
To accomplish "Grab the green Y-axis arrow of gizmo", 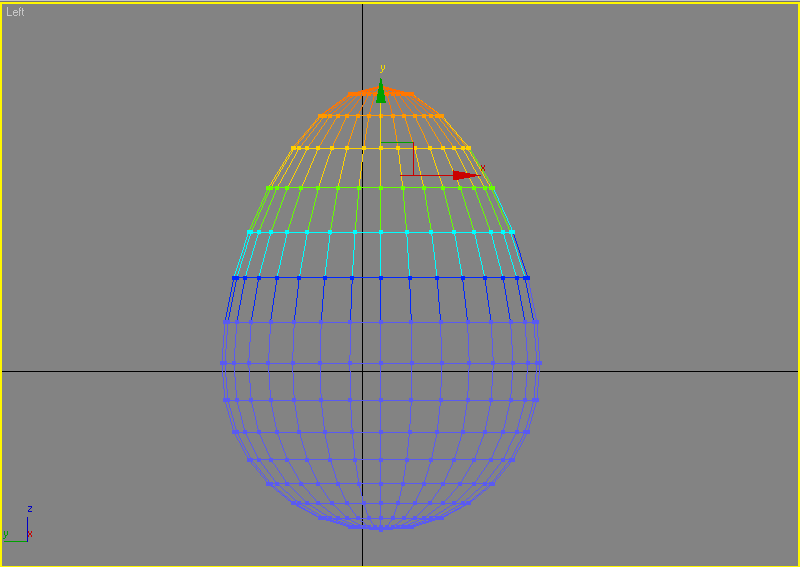I will [x=381, y=91].
